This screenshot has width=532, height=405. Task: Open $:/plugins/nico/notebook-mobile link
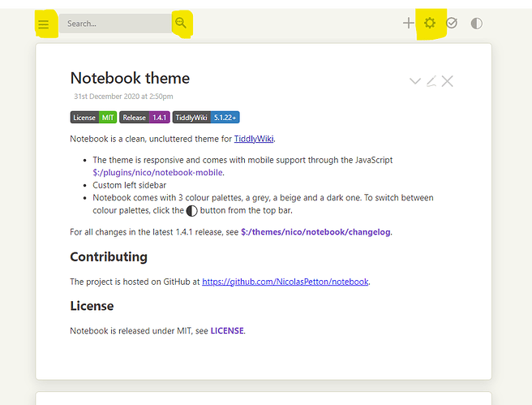[x=158, y=172]
